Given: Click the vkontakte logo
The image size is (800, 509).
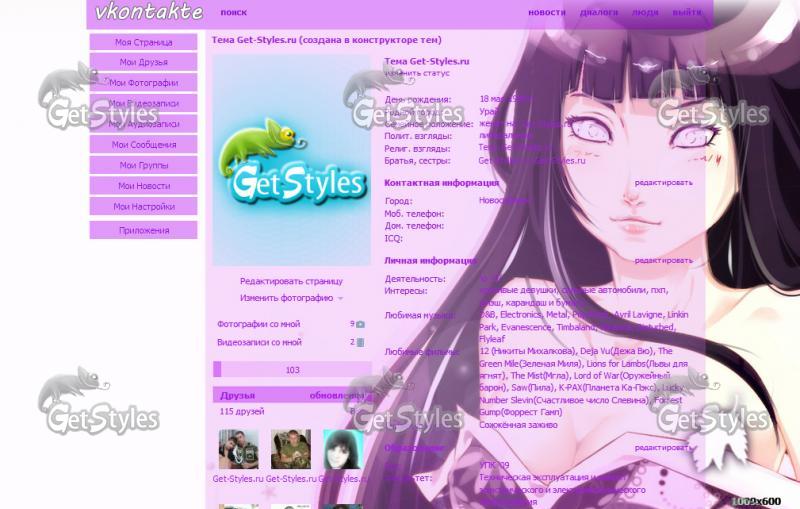Looking at the screenshot, I should click(x=149, y=11).
